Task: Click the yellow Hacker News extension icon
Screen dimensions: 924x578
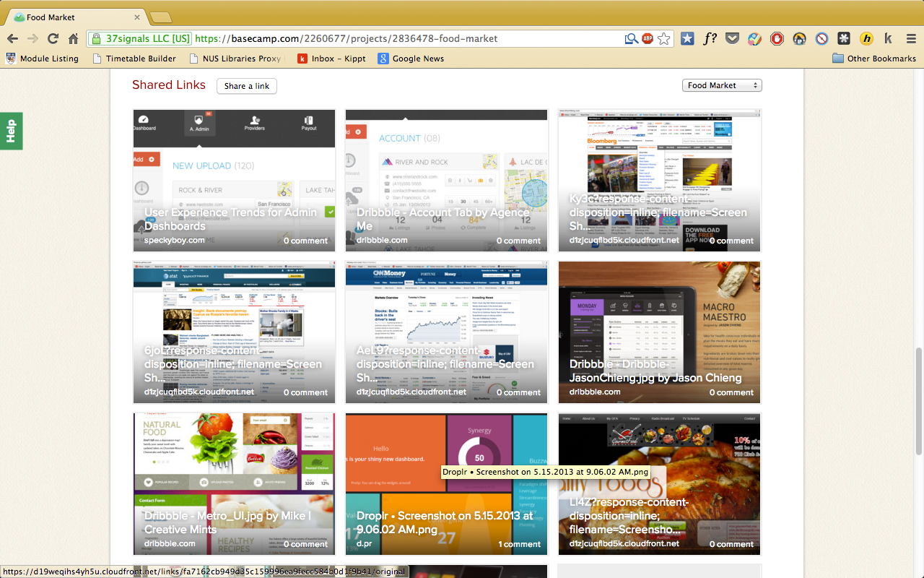Action: pyautogui.click(x=867, y=38)
